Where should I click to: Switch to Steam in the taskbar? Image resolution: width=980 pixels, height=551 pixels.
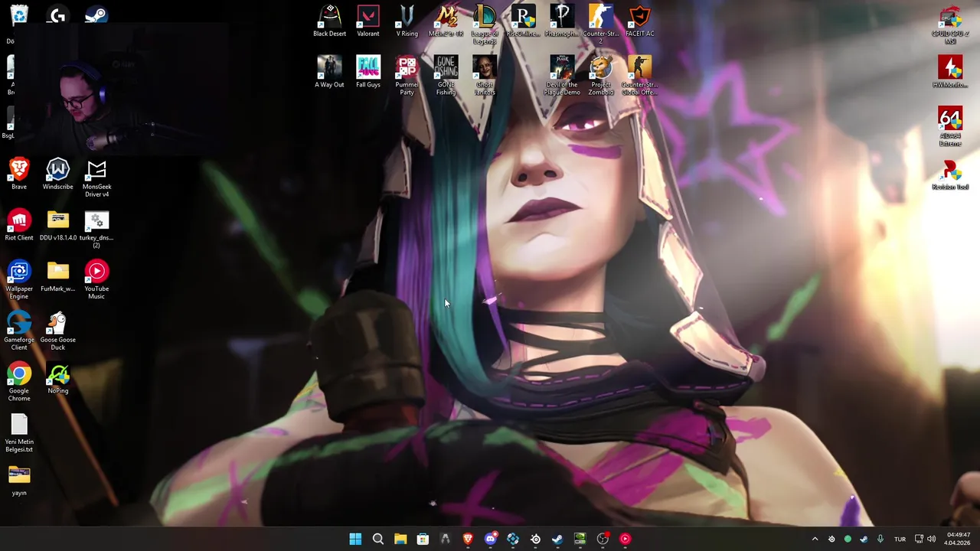[x=557, y=539]
